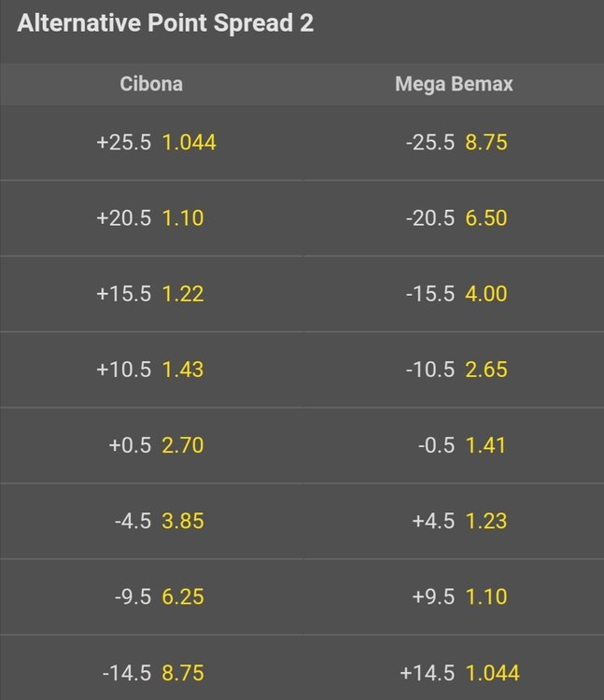Image resolution: width=604 pixels, height=700 pixels.
Task: Select Cibona +25.5 at odds 1.044
Action: [151, 143]
